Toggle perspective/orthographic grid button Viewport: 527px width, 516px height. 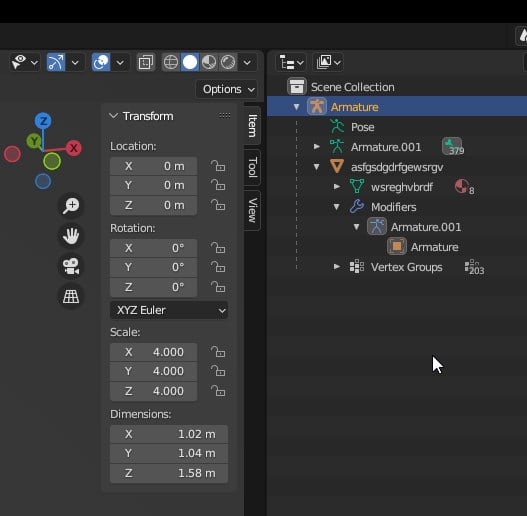[x=71, y=296]
